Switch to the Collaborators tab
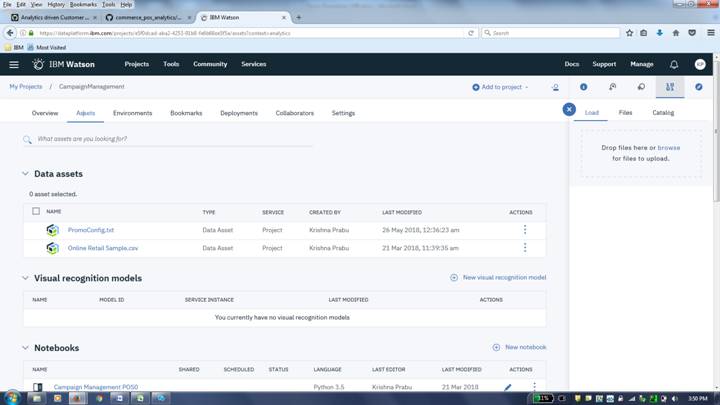 [x=294, y=113]
